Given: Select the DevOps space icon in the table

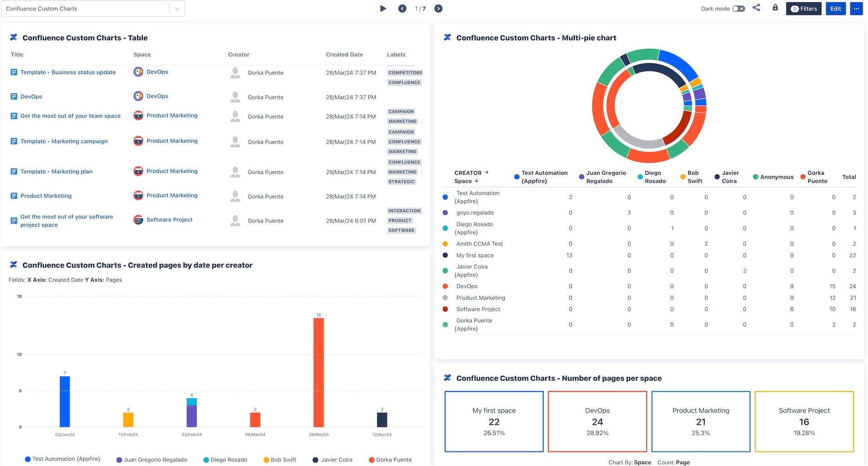Looking at the screenshot, I should (138, 72).
